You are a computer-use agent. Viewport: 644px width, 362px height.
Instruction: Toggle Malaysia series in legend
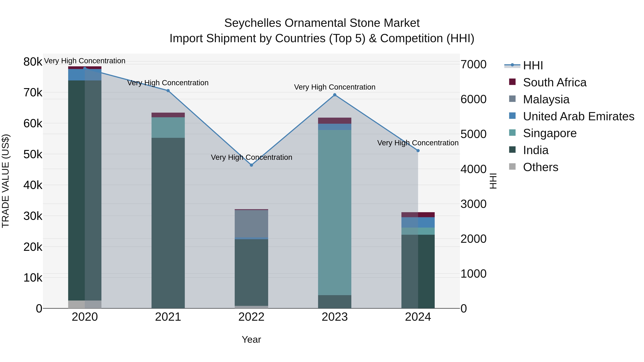(539, 99)
